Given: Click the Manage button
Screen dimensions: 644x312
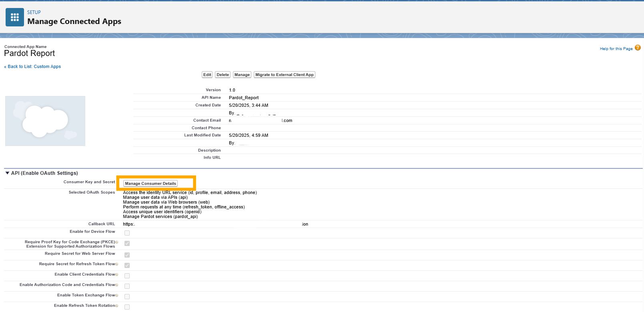Looking at the screenshot, I should click(242, 75).
